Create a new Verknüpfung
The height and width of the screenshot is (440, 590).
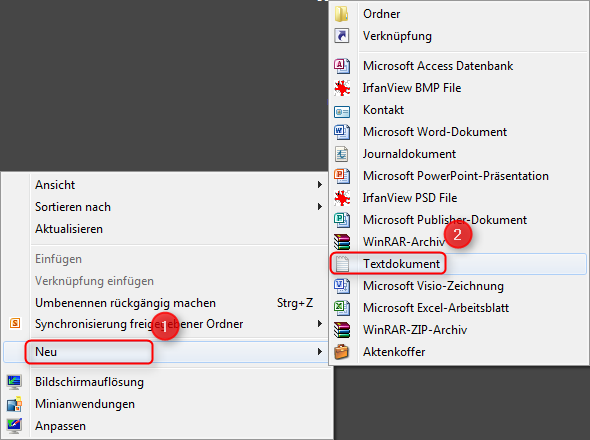point(459,36)
